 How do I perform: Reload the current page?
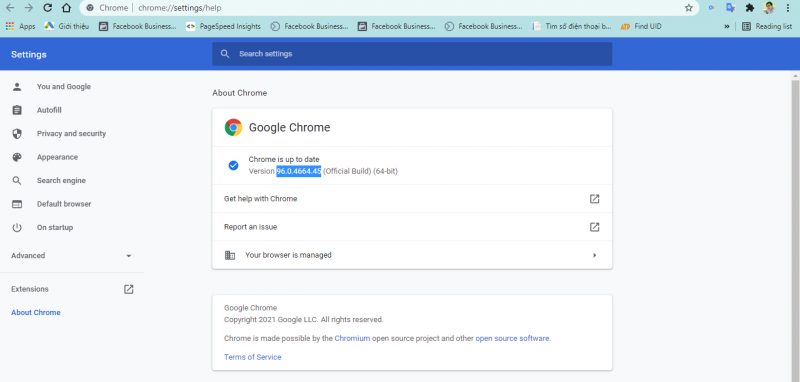[47, 8]
